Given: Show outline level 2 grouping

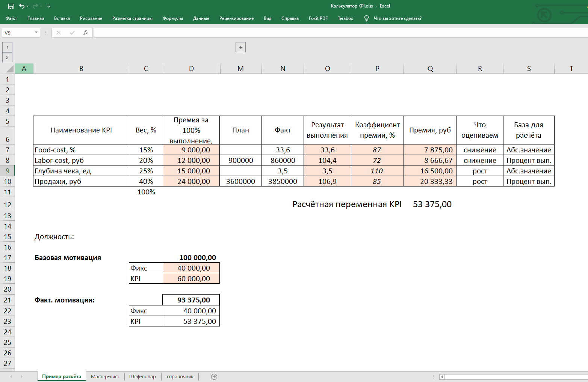Looking at the screenshot, I should 7,57.
